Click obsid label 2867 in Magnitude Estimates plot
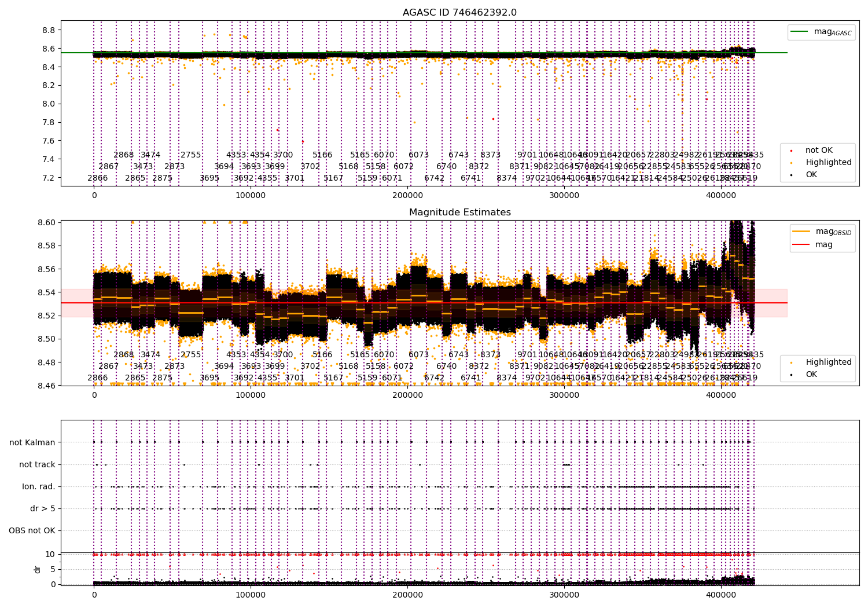 click(x=109, y=366)
